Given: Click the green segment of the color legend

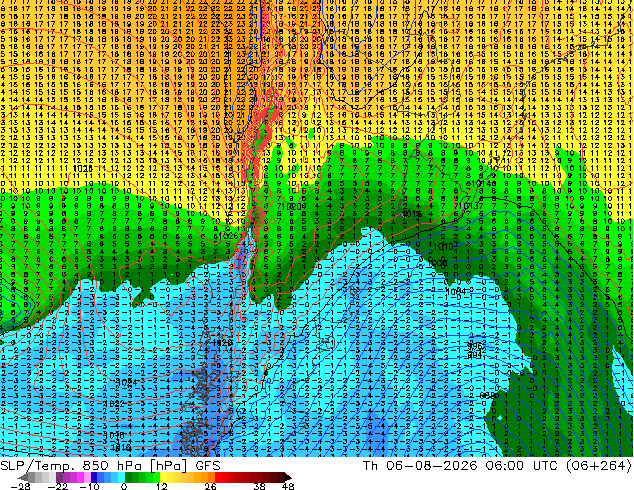Looking at the screenshot, I should [142, 477].
